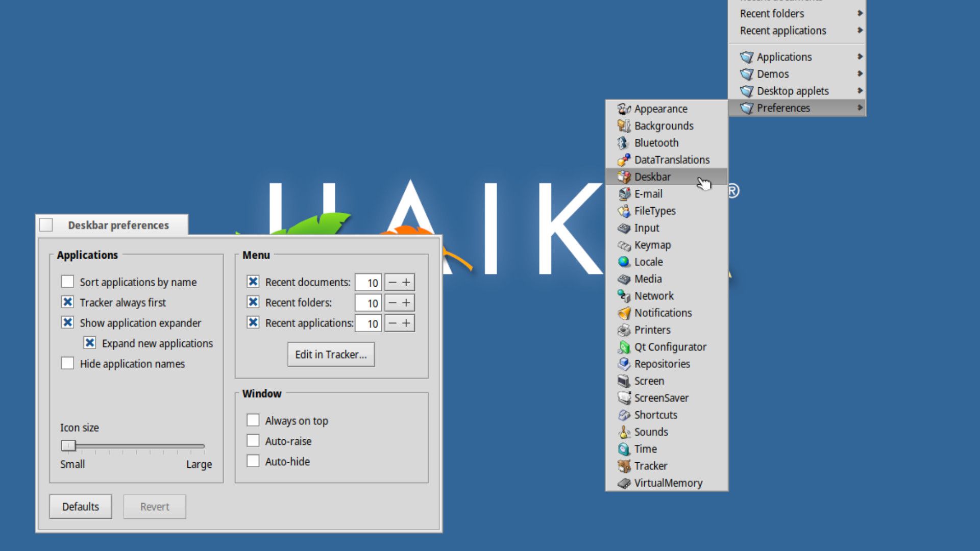This screenshot has width=980, height=551.
Task: Open the Keymap icon
Action: pyautogui.click(x=624, y=245)
